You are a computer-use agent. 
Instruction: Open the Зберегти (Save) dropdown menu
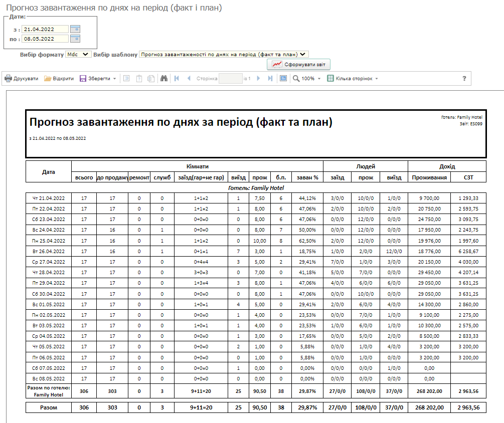[x=98, y=79]
